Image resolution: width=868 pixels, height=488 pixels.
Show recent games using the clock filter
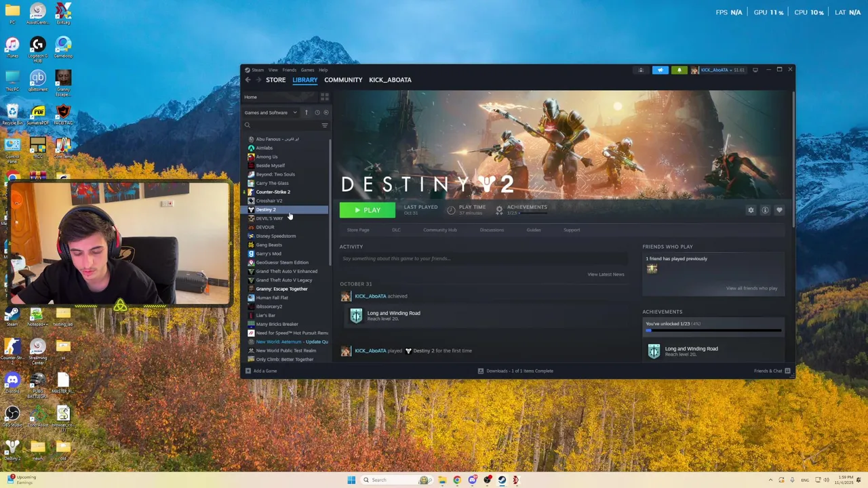[x=317, y=113]
